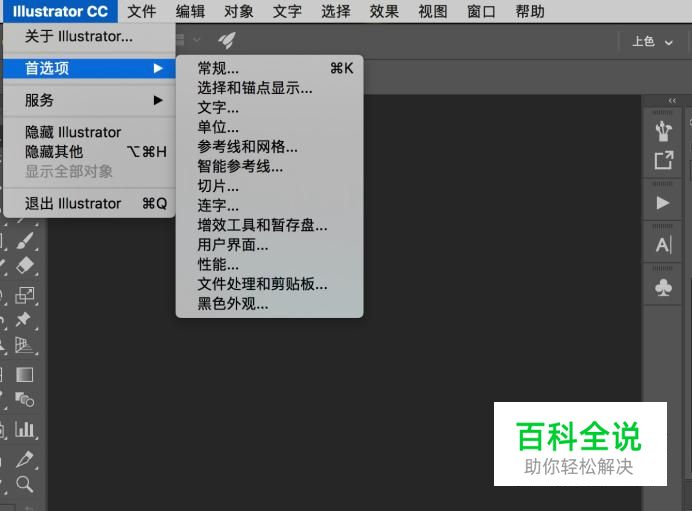This screenshot has height=511, width=692.
Task: Open 单位... preferences
Action: coord(270,127)
